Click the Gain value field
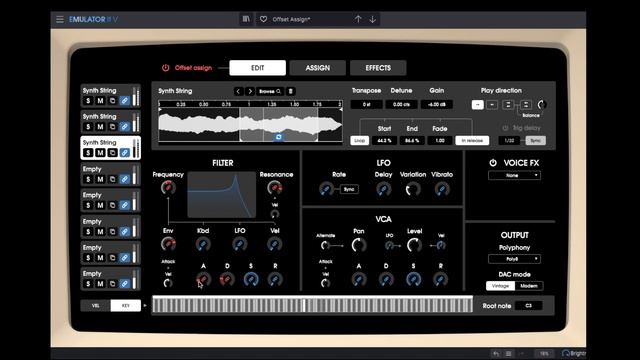640x360 pixels. pyautogui.click(x=436, y=104)
